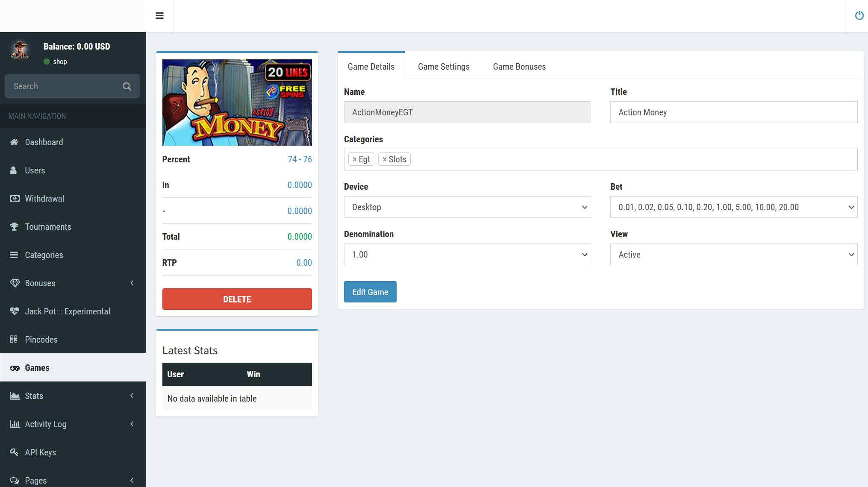Open the Withdrawal menu item
This screenshot has width=868, height=487.
tap(73, 199)
